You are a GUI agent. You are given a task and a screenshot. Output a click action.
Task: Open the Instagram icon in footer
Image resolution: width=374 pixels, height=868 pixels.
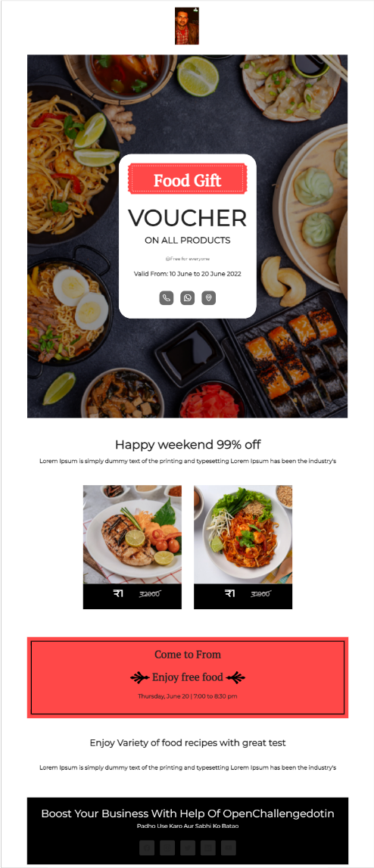point(167,848)
